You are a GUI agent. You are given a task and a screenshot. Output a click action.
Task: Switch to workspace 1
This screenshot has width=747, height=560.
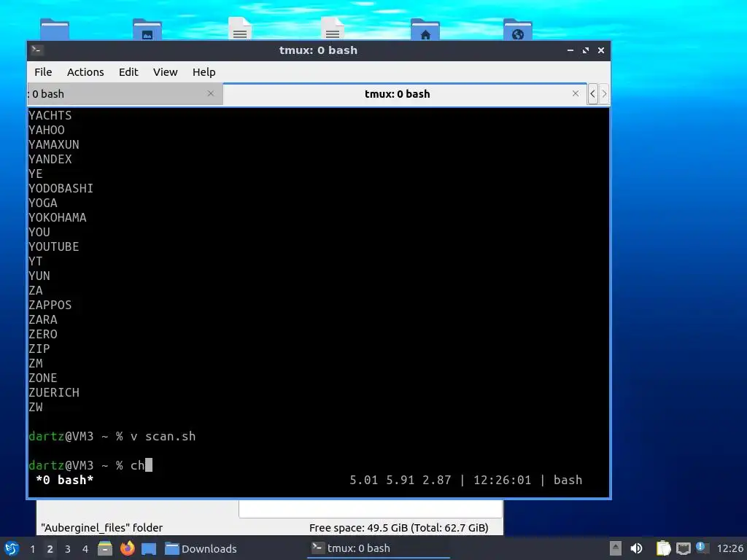32,549
